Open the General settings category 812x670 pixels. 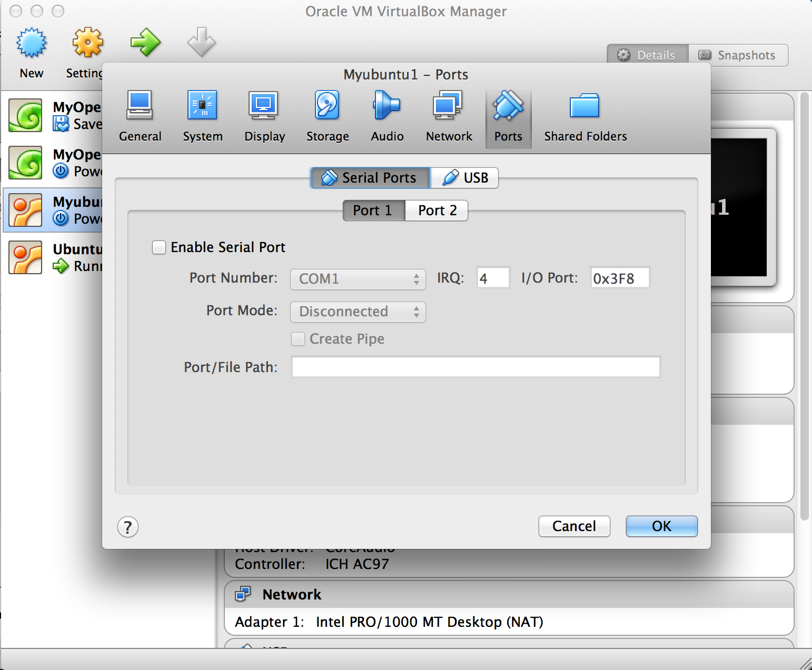click(x=140, y=117)
